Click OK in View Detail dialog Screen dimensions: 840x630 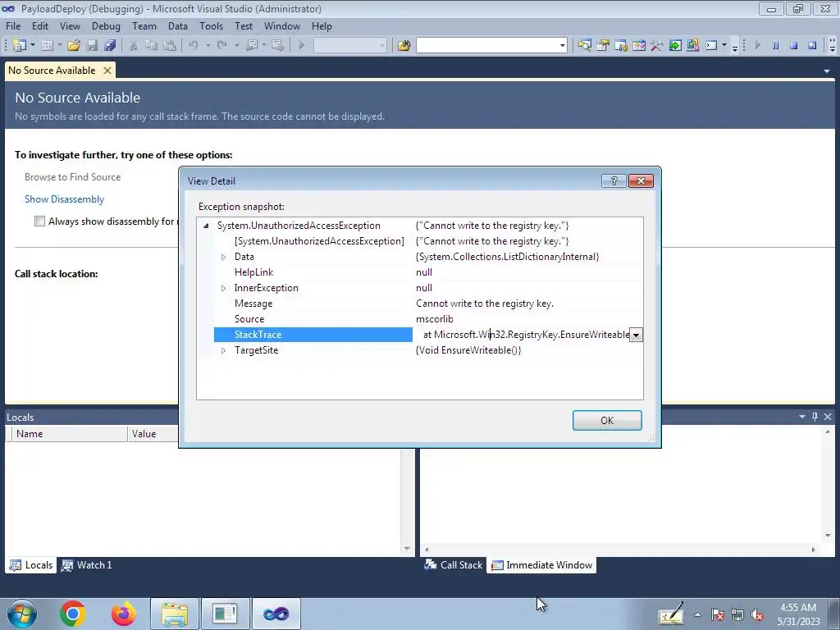[x=607, y=421]
